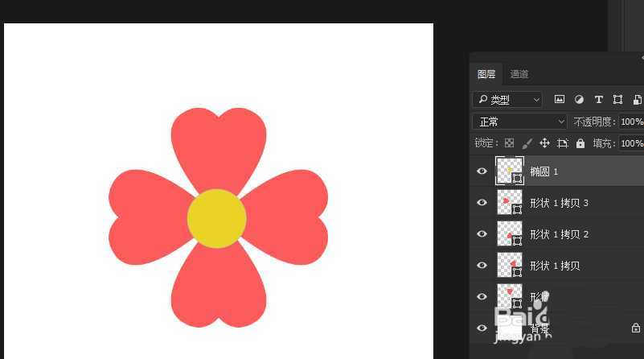
Task: Lock transparent pixels icon
Action: click(x=509, y=143)
